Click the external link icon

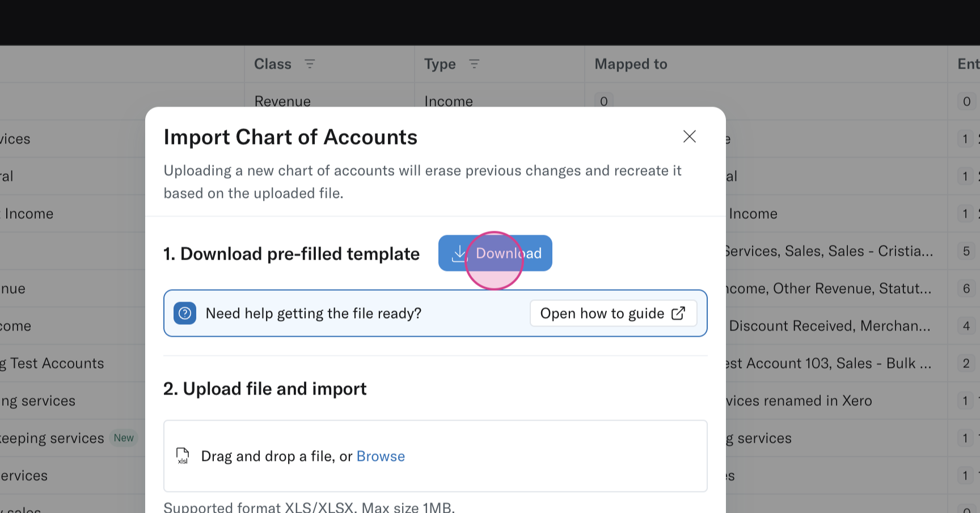678,313
